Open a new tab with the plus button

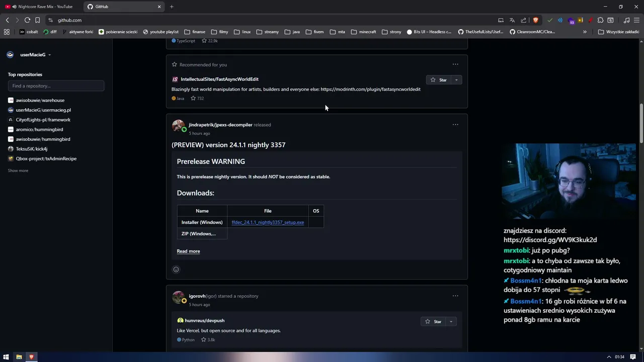(172, 7)
